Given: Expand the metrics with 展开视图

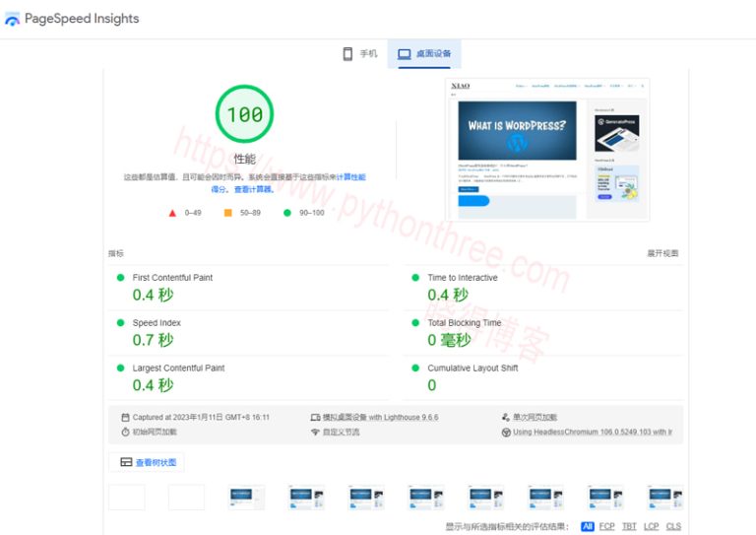Looking at the screenshot, I should tap(661, 254).
